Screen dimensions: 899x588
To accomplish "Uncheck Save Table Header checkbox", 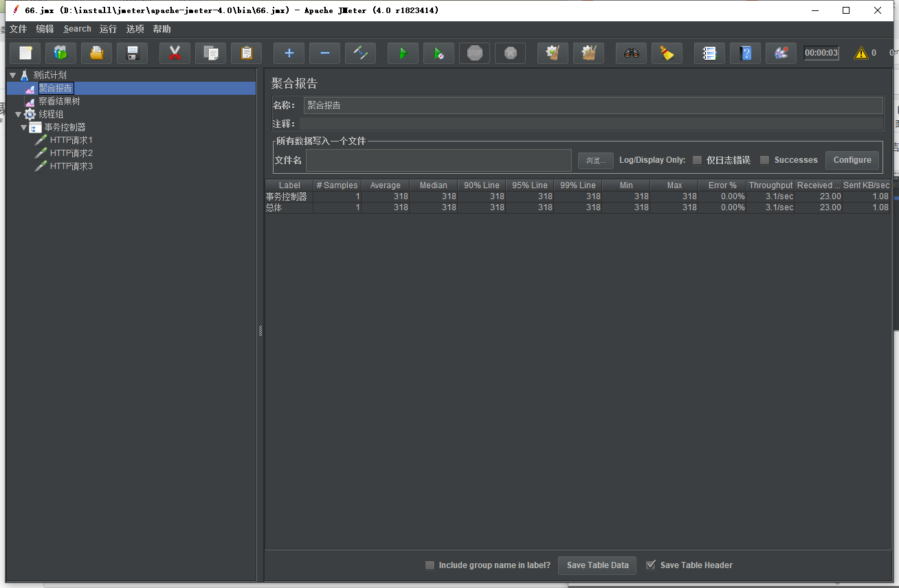I will coord(651,565).
